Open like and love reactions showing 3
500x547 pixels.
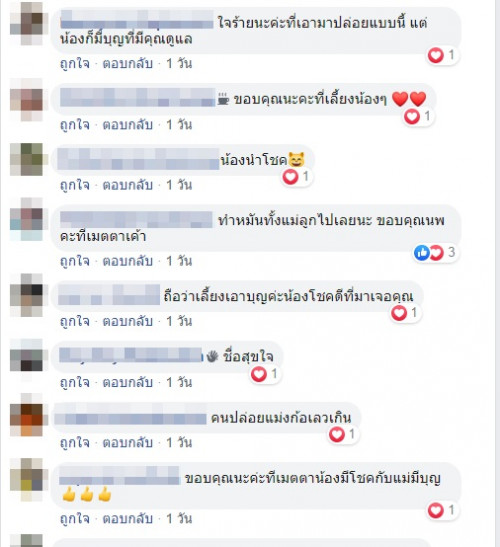click(x=435, y=253)
